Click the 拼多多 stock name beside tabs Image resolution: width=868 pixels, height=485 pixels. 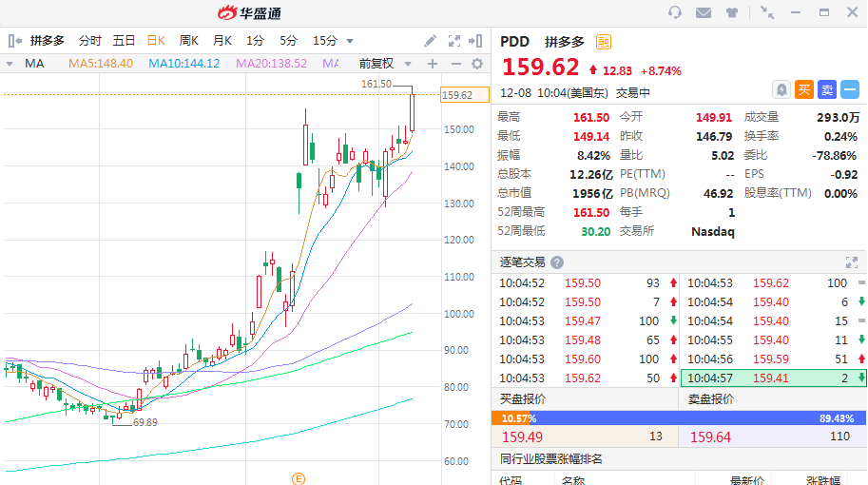pos(47,40)
